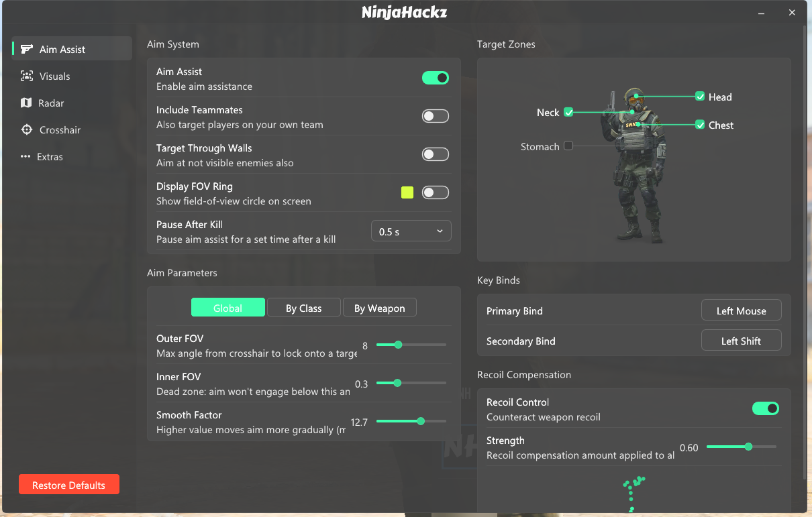Click 'Enable aim assistance' description text
Image resolution: width=812 pixels, height=517 pixels.
click(x=205, y=87)
